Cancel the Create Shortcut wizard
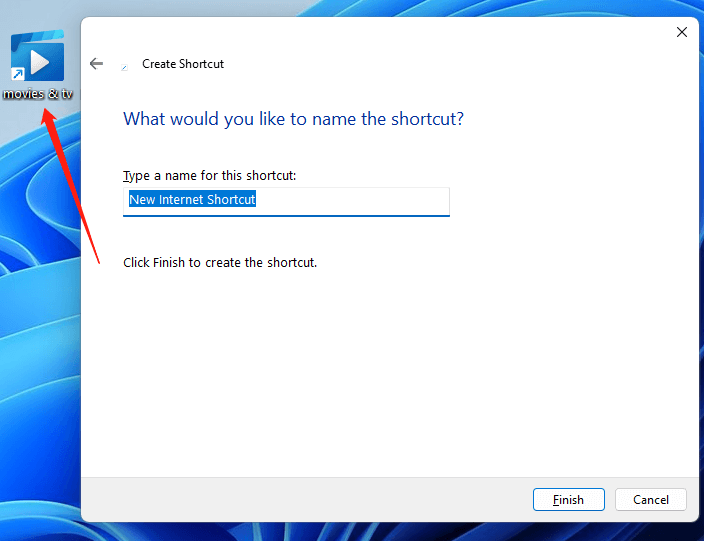704x541 pixels. 650,499
